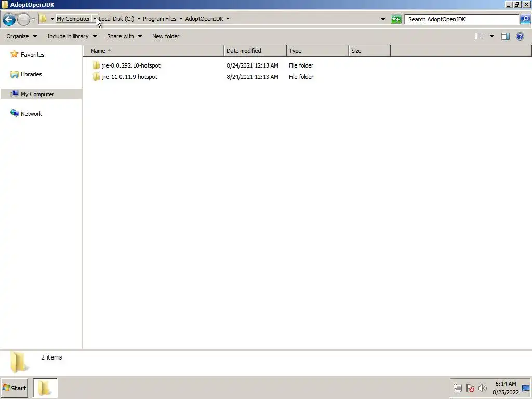
Task: Click the Change your view icon
Action: click(478, 36)
